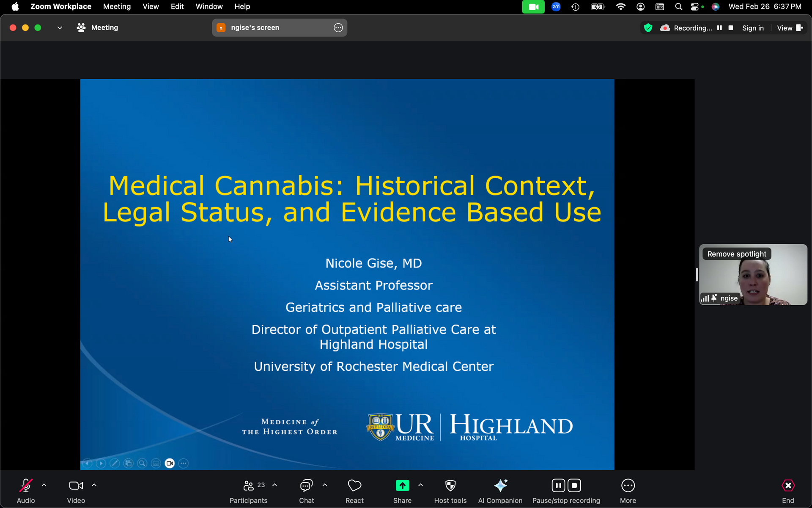Open the React emoji panel
This screenshot has height=508, width=812.
click(354, 486)
